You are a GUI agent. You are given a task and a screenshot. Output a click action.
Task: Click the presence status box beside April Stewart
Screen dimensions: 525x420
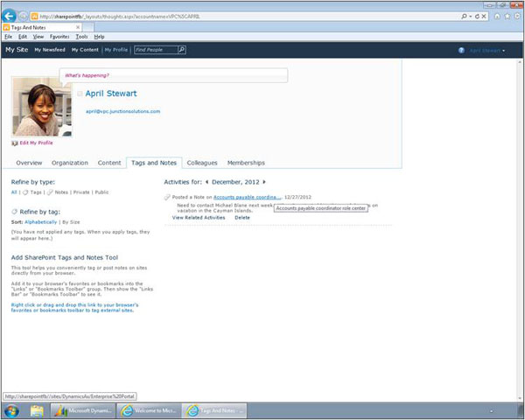point(80,94)
